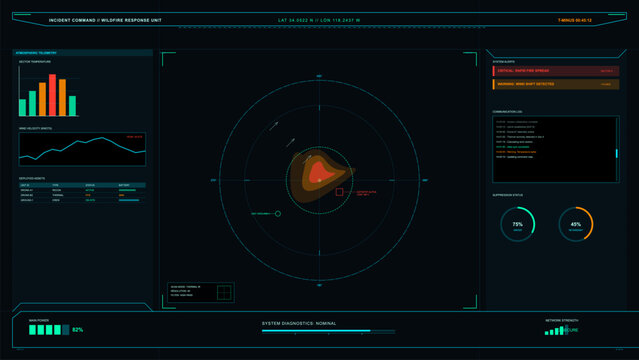
Task: Click the communication log scrollbar thumb
Action: point(617,153)
